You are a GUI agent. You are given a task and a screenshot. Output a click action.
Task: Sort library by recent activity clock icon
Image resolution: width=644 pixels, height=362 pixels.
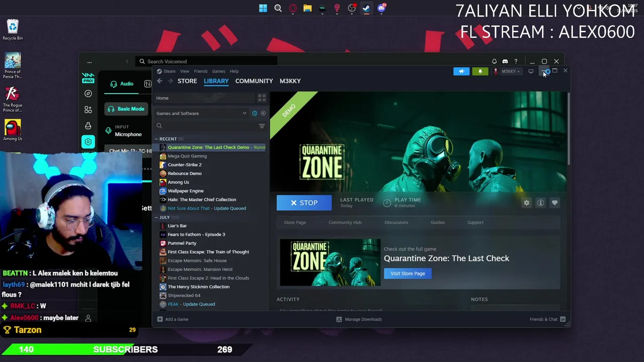pos(255,113)
